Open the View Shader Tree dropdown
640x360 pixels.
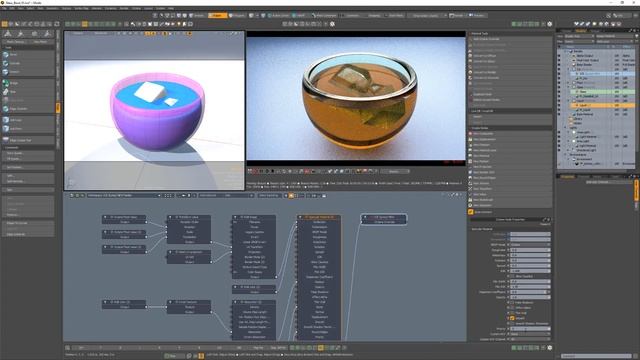pos(579,36)
